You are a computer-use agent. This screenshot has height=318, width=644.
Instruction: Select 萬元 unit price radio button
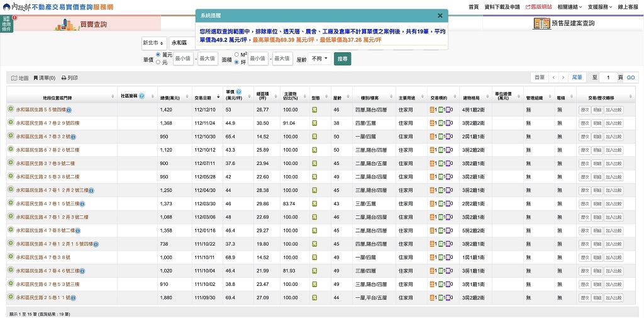[158, 55]
